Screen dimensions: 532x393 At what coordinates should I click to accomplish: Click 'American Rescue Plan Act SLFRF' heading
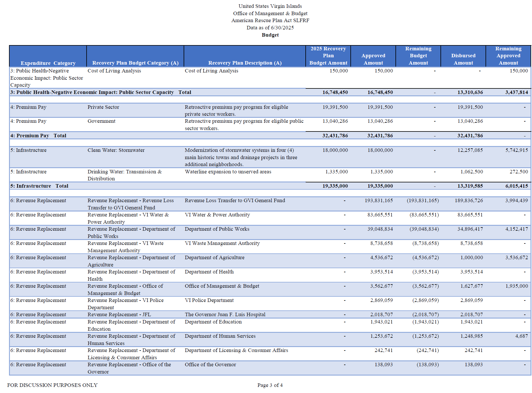(270, 20)
